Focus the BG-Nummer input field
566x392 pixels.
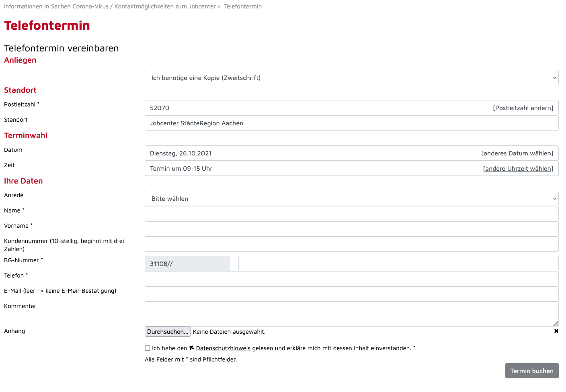[398, 263]
